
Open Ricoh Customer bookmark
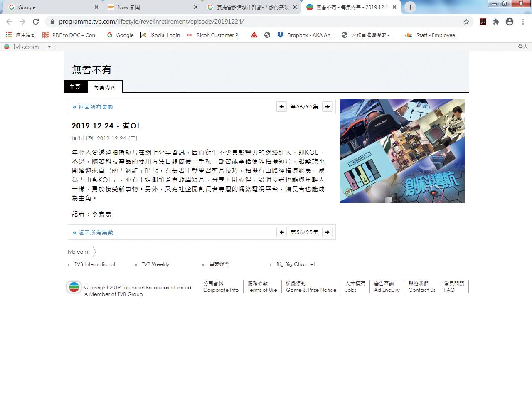pos(214,35)
